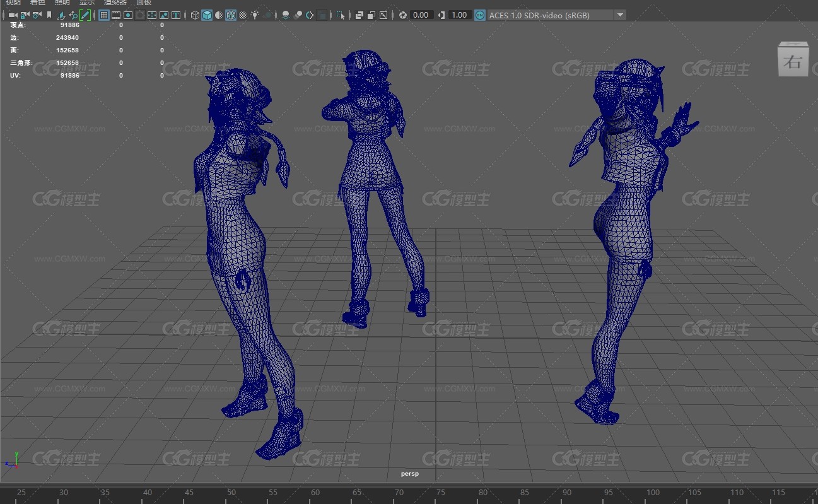Enable Textured display checker icon
The height and width of the screenshot is (504, 818).
242,15
